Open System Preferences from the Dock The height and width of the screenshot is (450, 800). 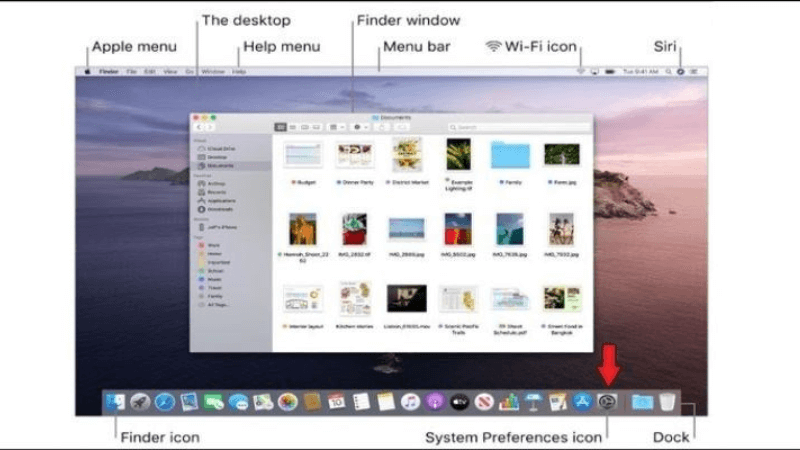605,401
